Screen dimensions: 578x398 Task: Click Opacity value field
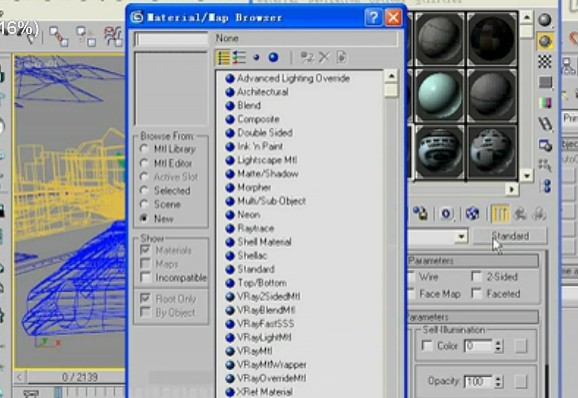pyautogui.click(x=478, y=381)
